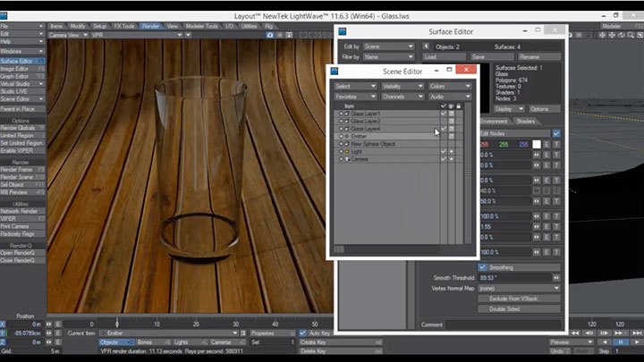Open the Edit by Scene dropdown
644x362 pixels.
pyautogui.click(x=388, y=46)
